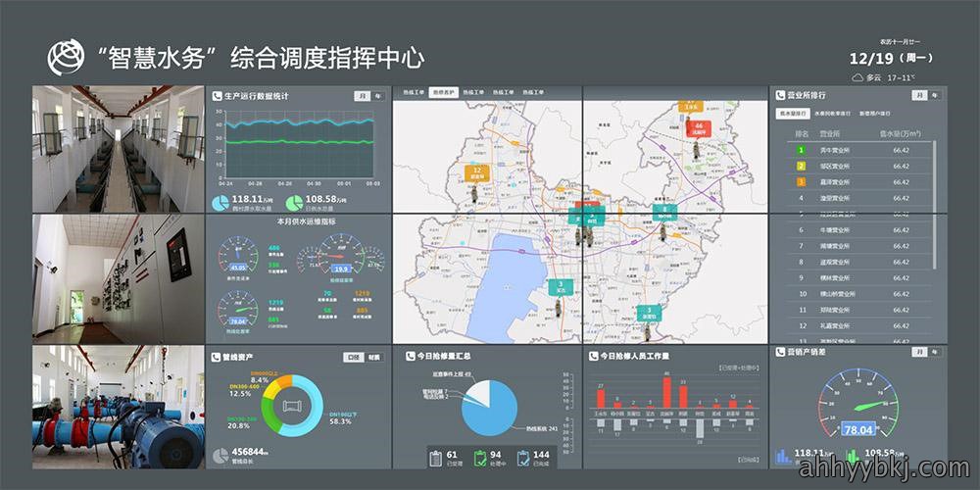Select the 售水量排行 ranking tab

coord(792,114)
